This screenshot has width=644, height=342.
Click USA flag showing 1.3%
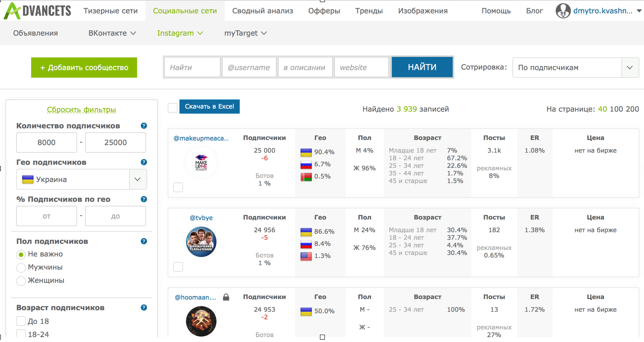pyautogui.click(x=306, y=256)
